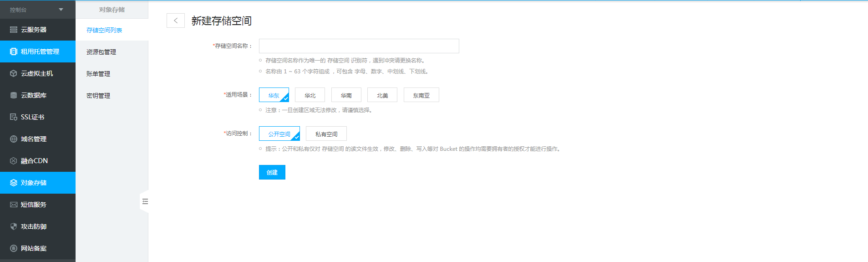Go back using the left chevron button
The image size is (868, 262).
[176, 21]
